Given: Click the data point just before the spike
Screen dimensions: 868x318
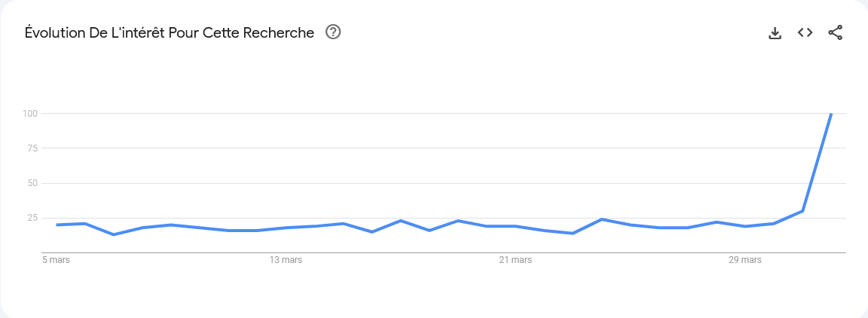Looking at the screenshot, I should 802,211.
